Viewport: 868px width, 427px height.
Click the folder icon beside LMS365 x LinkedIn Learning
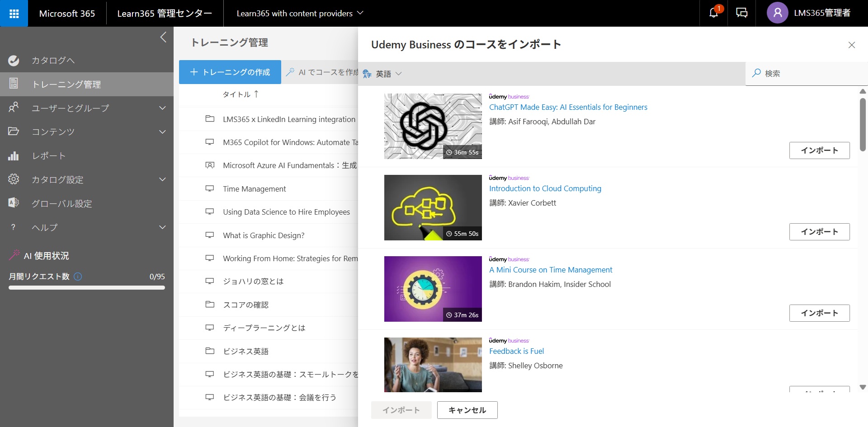tap(210, 119)
